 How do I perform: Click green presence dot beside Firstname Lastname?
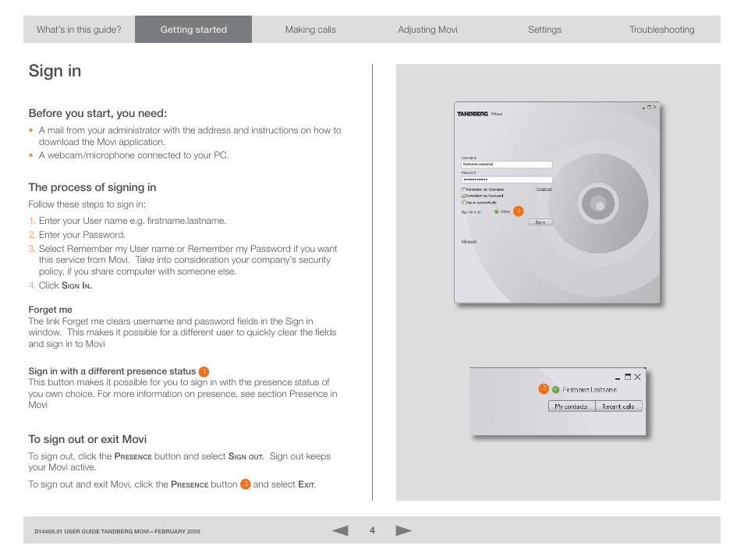point(555,390)
